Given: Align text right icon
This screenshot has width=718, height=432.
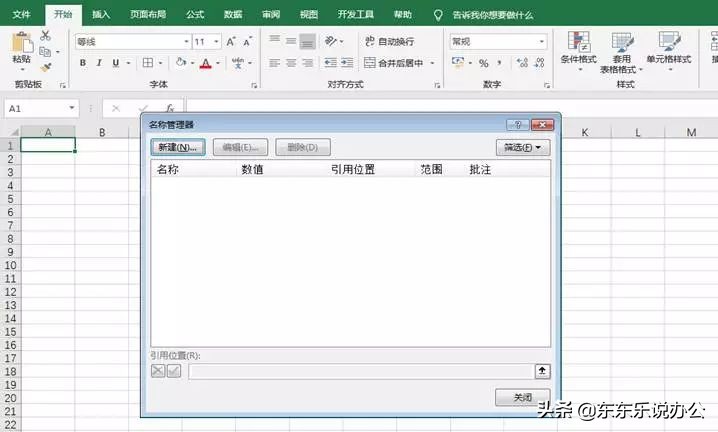Looking at the screenshot, I should coord(307,63).
